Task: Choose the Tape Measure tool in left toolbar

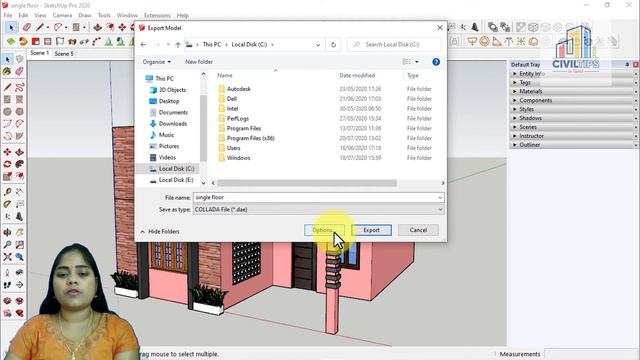Action: [7, 192]
